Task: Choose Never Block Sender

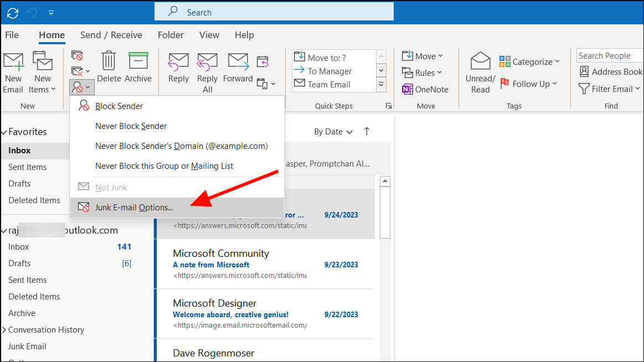Action: pyautogui.click(x=177, y=126)
